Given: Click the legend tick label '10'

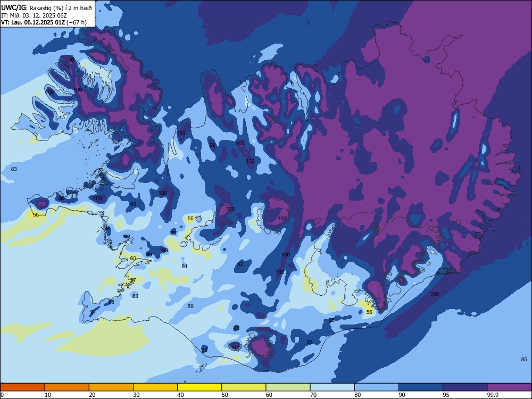Looking at the screenshot, I should click(48, 395).
